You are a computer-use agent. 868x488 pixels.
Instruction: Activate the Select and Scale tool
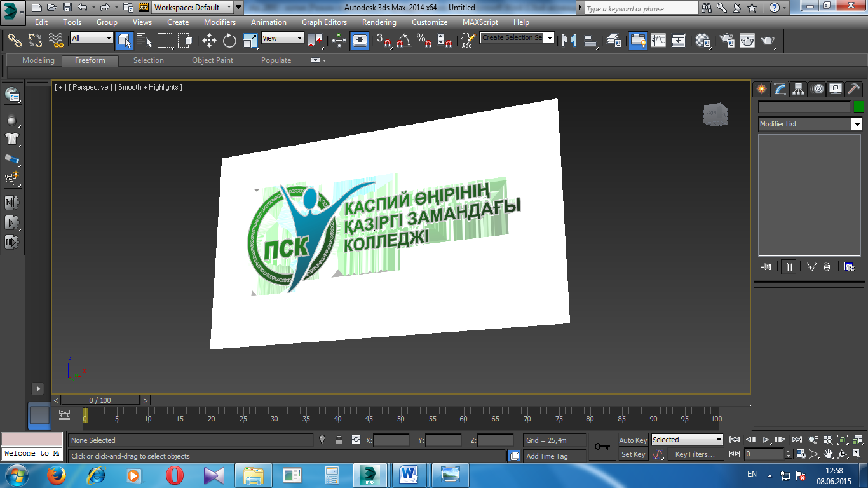(251, 41)
